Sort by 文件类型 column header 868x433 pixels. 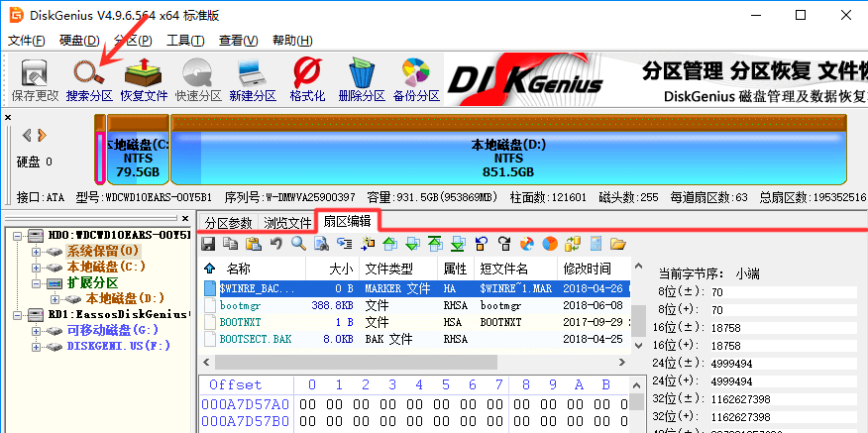pyautogui.click(x=398, y=270)
